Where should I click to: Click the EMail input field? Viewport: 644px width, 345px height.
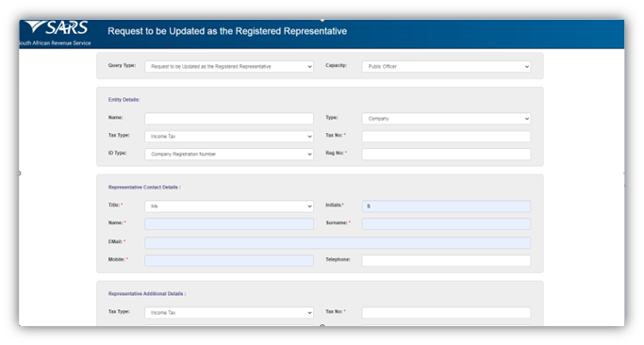338,243
